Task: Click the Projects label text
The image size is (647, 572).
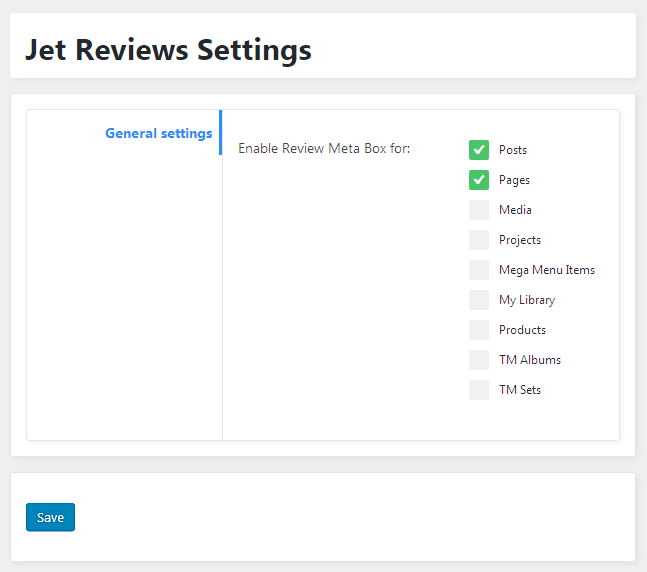Action: [520, 240]
